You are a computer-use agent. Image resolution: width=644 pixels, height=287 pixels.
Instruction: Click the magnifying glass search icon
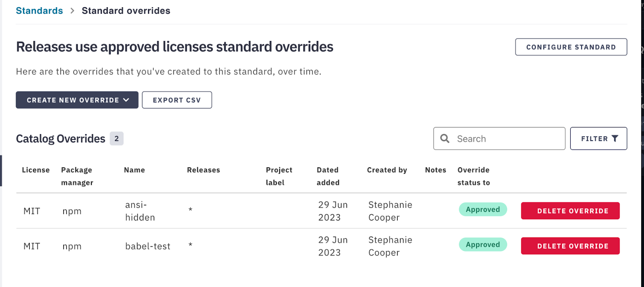[x=445, y=139]
